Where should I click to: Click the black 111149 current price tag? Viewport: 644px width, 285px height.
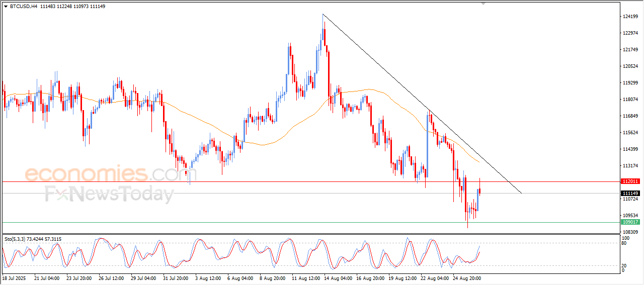coord(630,194)
